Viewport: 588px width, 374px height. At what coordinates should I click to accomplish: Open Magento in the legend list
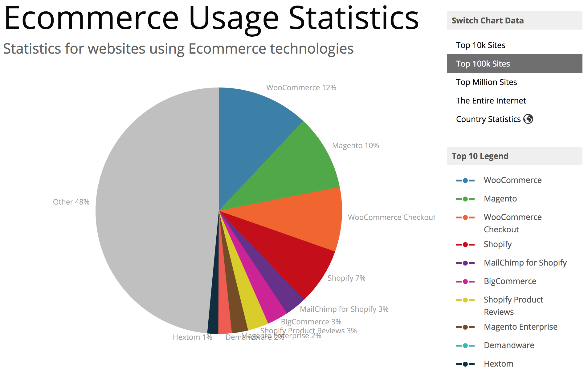[500, 199]
